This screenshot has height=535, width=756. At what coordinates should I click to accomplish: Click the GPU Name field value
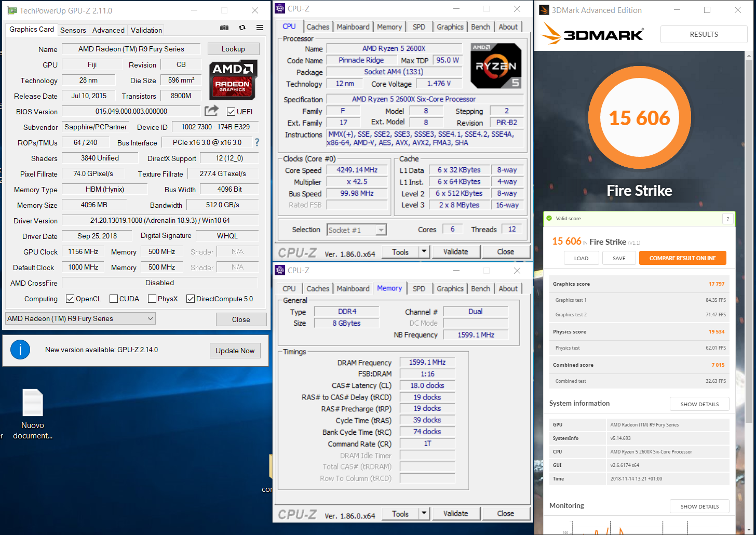(131, 49)
